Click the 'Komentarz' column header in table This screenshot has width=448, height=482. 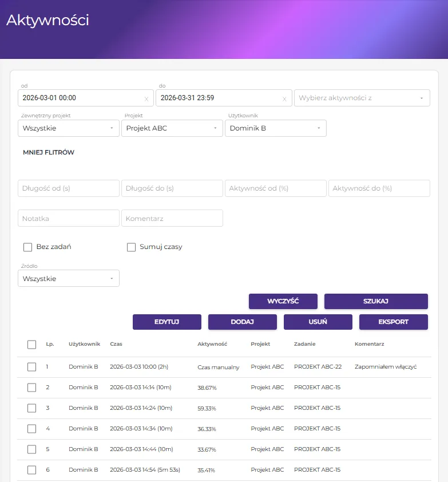click(370, 344)
